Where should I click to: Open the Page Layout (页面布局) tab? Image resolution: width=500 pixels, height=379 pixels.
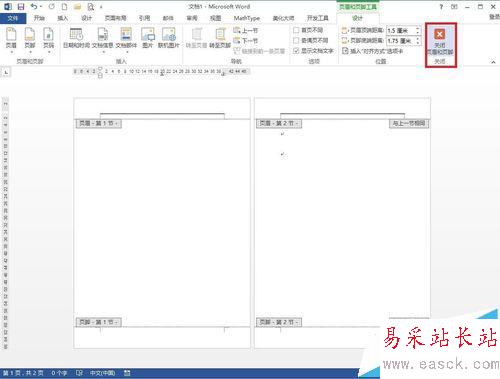(x=115, y=18)
